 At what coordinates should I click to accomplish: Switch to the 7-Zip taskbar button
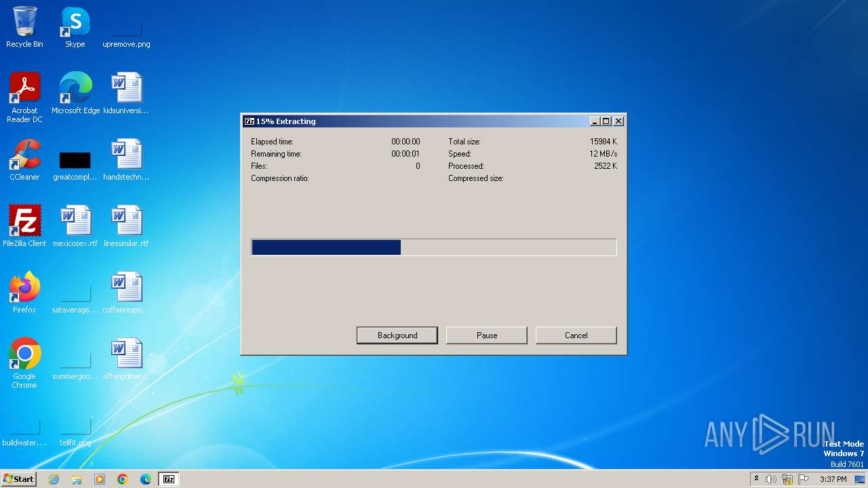coord(169,479)
